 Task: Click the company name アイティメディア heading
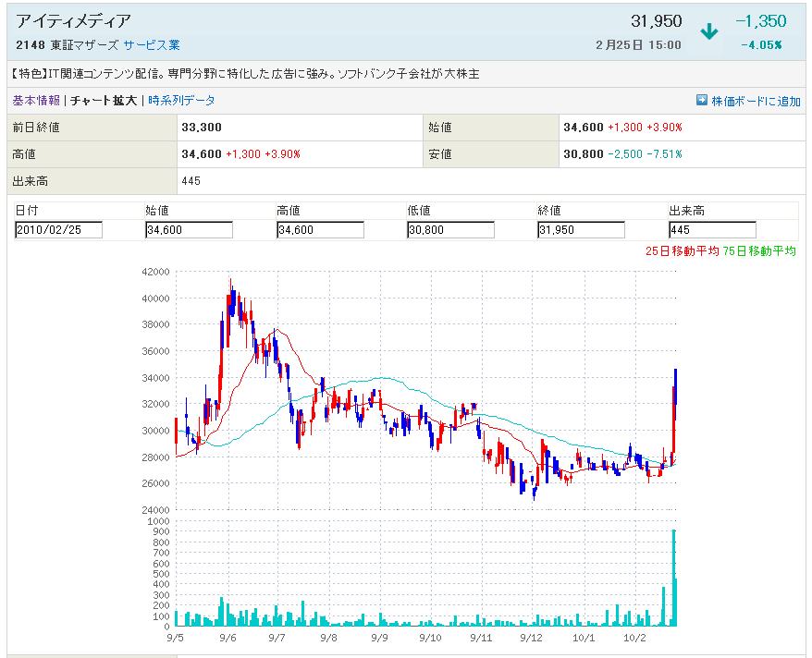tap(73, 21)
